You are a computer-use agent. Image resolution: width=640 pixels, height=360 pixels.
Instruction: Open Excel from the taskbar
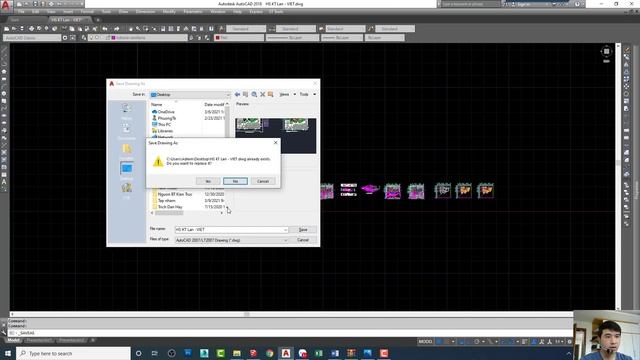click(x=318, y=353)
